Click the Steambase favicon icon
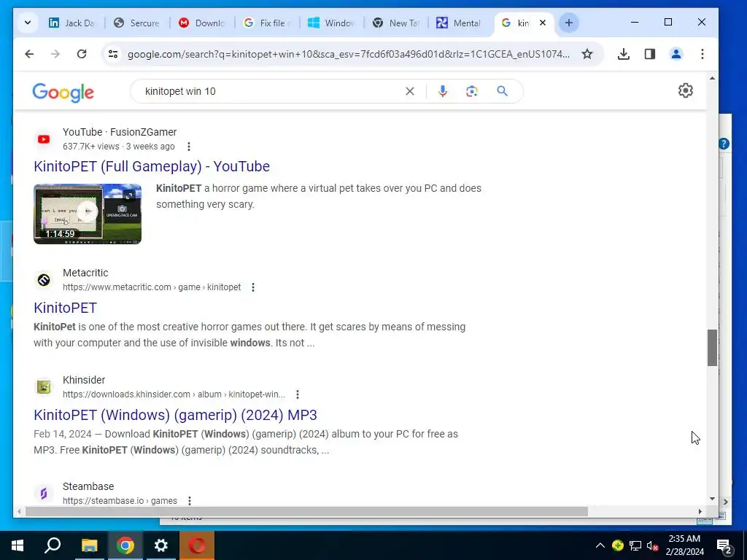 [44, 494]
